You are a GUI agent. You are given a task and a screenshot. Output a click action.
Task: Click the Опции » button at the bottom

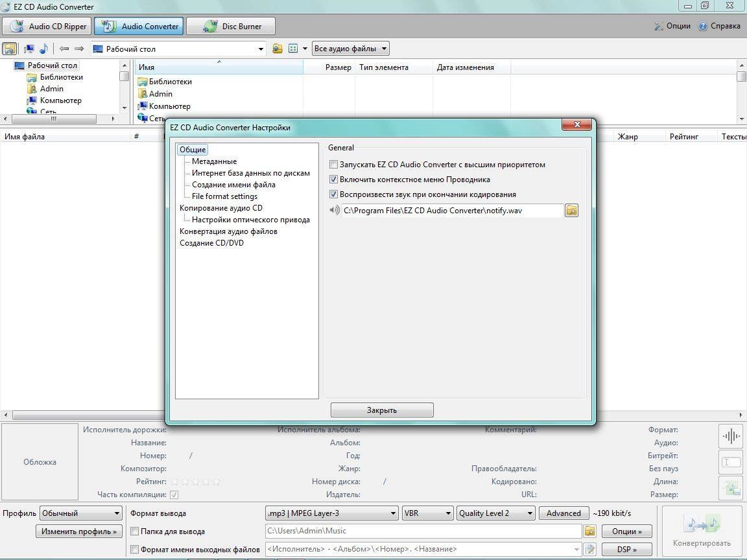pyautogui.click(x=626, y=531)
